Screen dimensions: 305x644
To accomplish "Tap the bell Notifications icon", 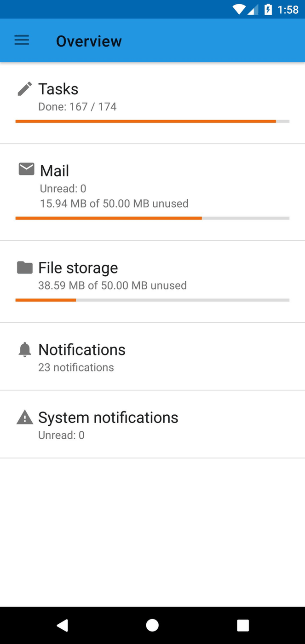I will pos(25,350).
